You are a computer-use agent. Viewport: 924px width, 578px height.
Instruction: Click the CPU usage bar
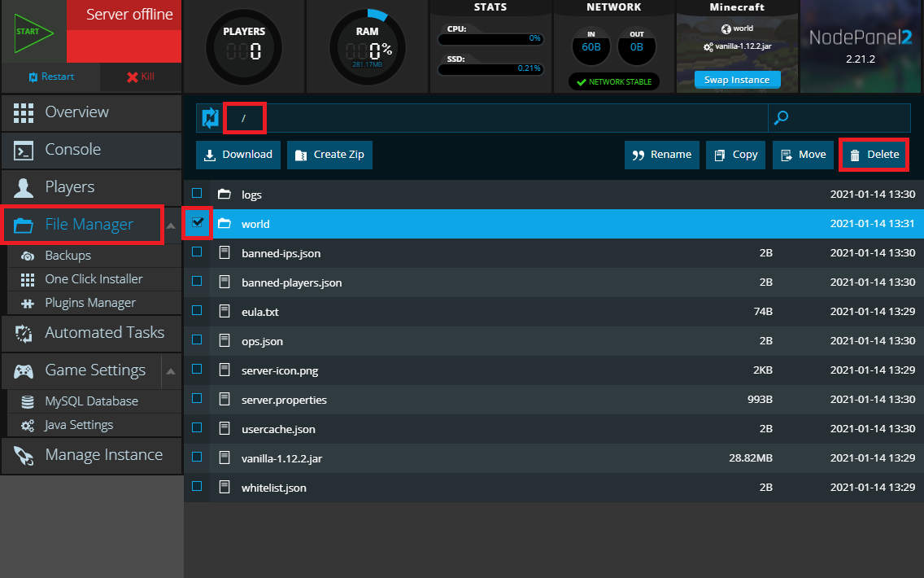pos(490,39)
